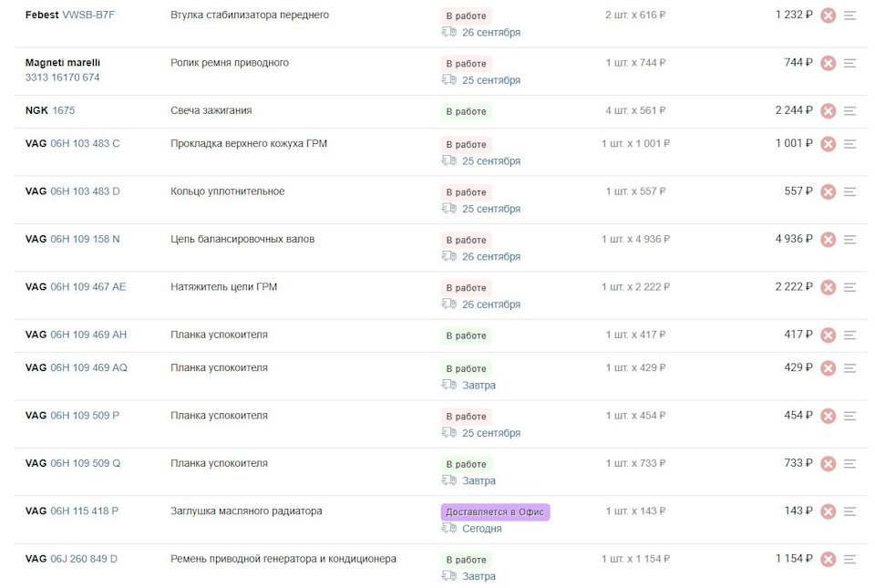Cancel the Magneti marelli roller item
Viewport: 875px width, 588px height.
pyautogui.click(x=828, y=63)
